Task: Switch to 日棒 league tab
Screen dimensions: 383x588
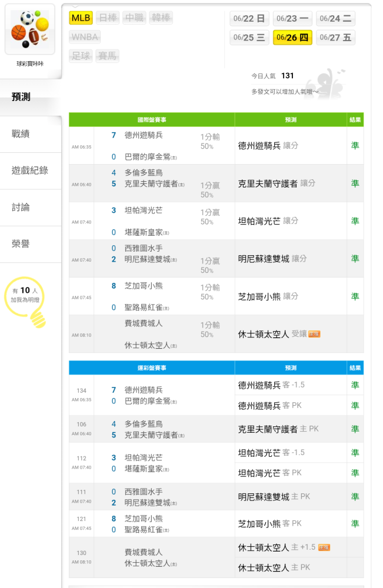Action: [108, 18]
